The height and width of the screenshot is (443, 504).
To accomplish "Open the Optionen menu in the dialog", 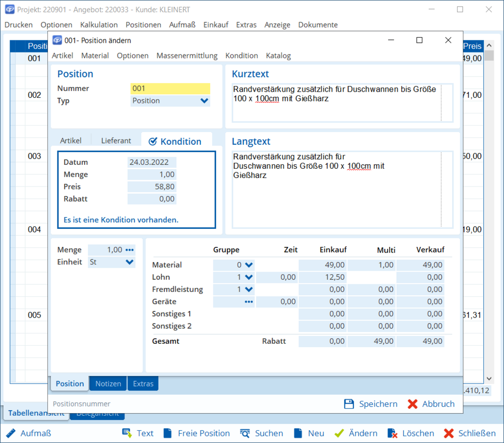I will (x=133, y=55).
